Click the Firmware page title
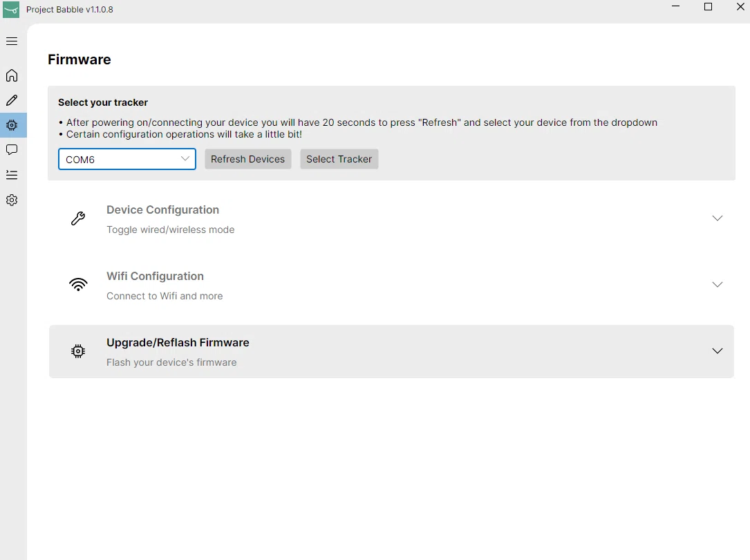Viewport: 750px width, 560px height. click(79, 59)
